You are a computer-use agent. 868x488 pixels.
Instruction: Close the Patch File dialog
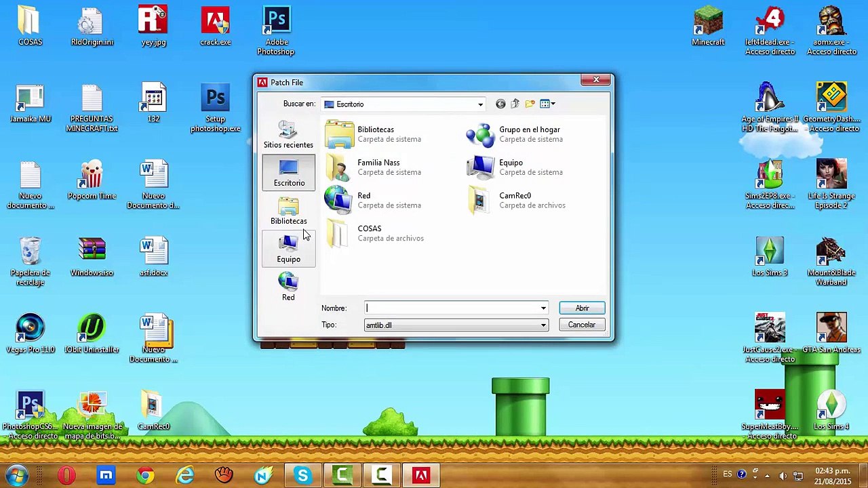click(596, 81)
